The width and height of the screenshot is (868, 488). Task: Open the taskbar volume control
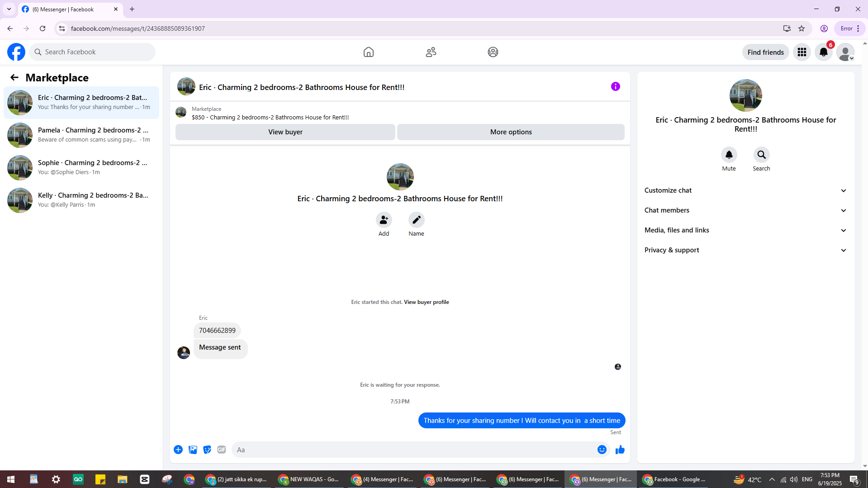[794, 479]
